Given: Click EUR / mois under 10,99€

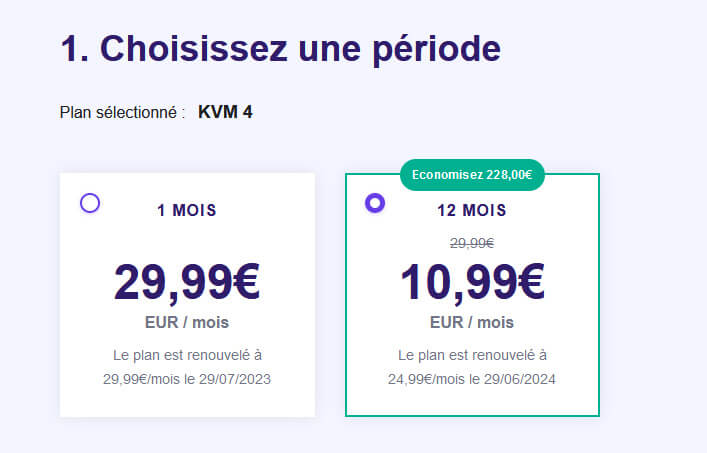Looking at the screenshot, I should pos(472,323).
